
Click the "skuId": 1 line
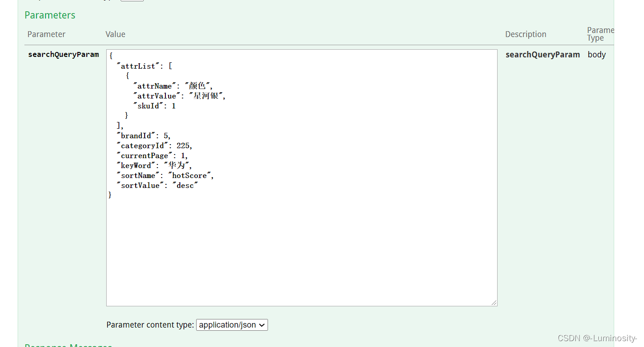154,106
